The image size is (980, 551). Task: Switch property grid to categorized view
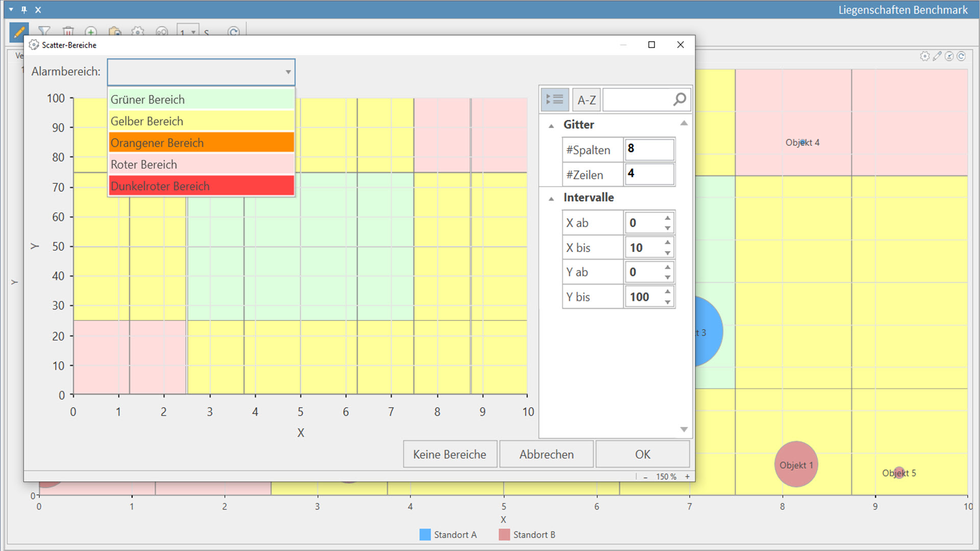(555, 99)
